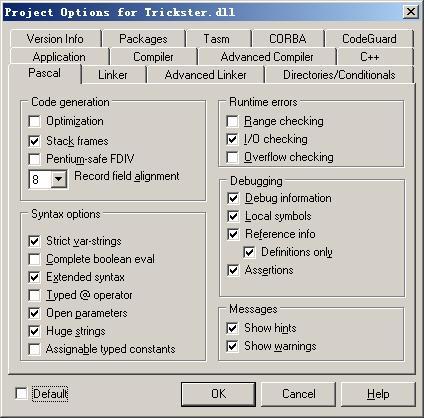Select the CodeGuard tab
The height and width of the screenshot is (418, 424).
click(369, 39)
